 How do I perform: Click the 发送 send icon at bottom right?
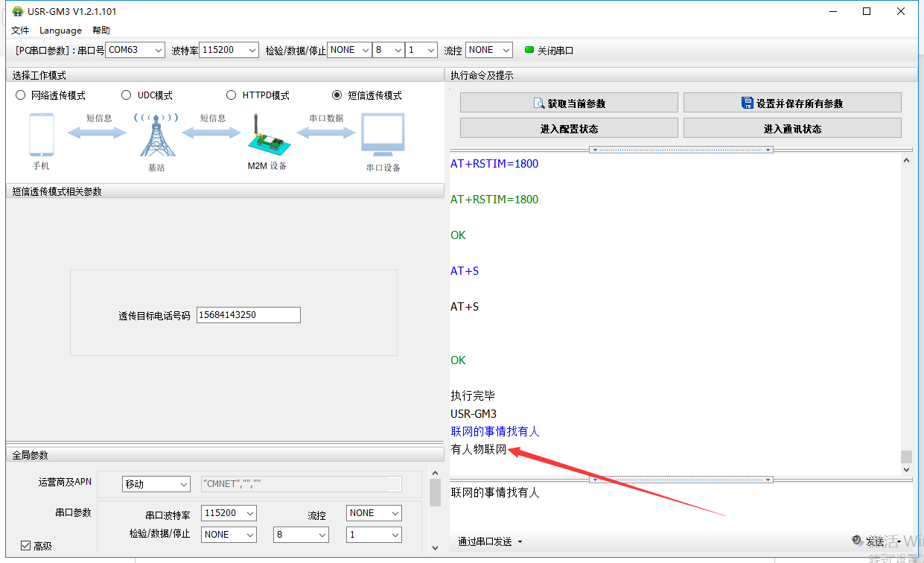pos(858,541)
